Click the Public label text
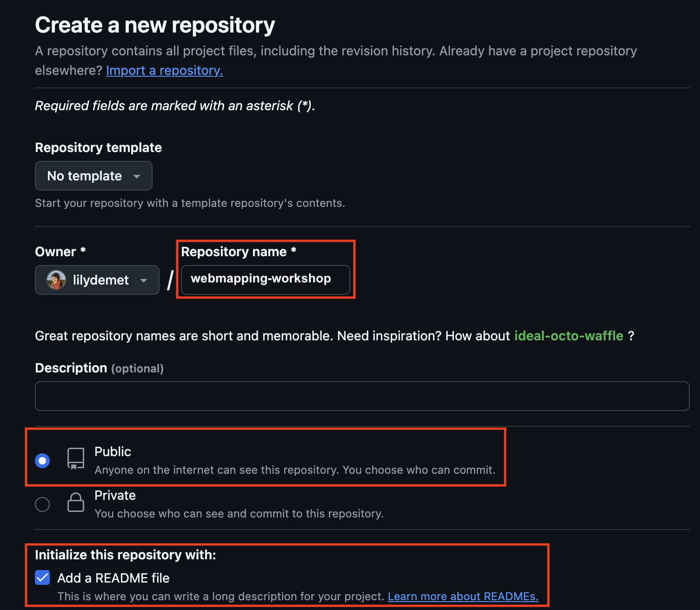 113,451
